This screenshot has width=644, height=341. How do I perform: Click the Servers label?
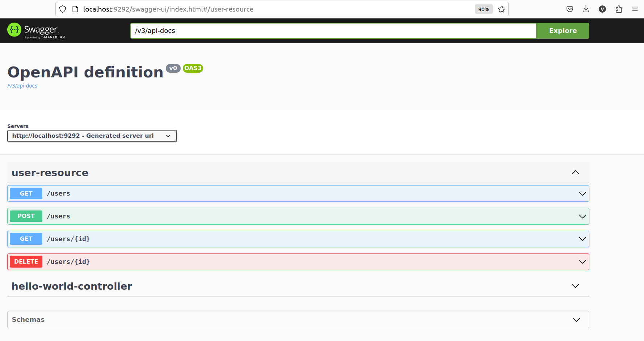[18, 126]
